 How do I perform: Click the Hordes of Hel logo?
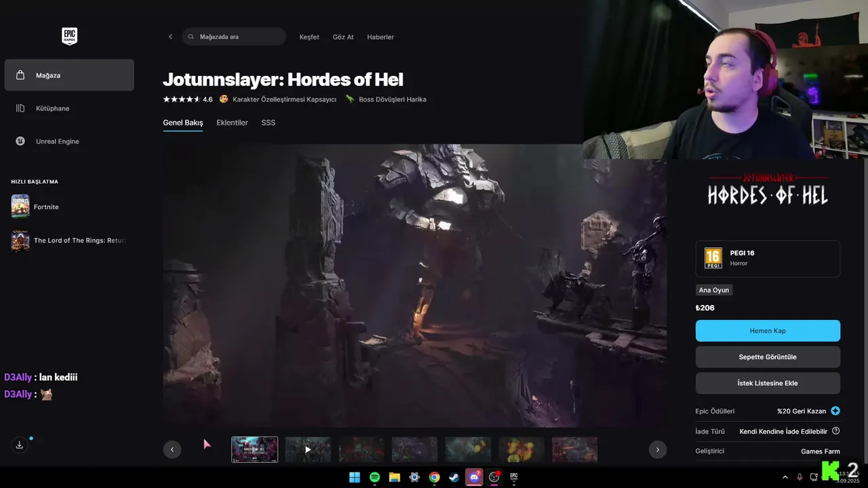click(x=768, y=190)
